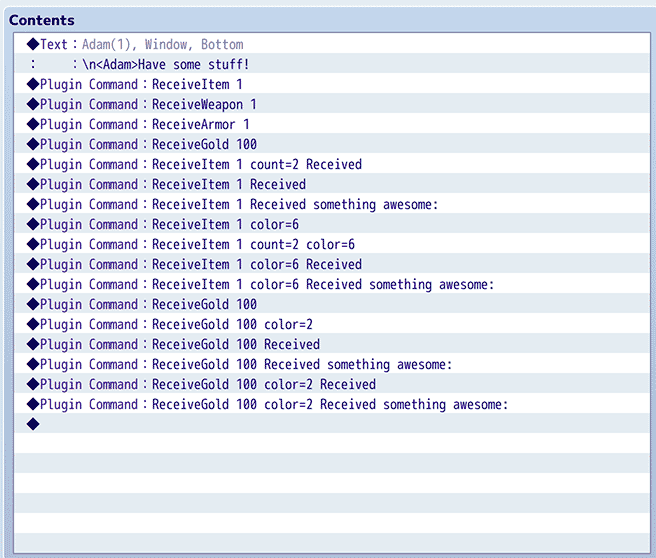Select the 'ReceiveGold 100 Received' row
656x558 pixels.
[x=332, y=344]
